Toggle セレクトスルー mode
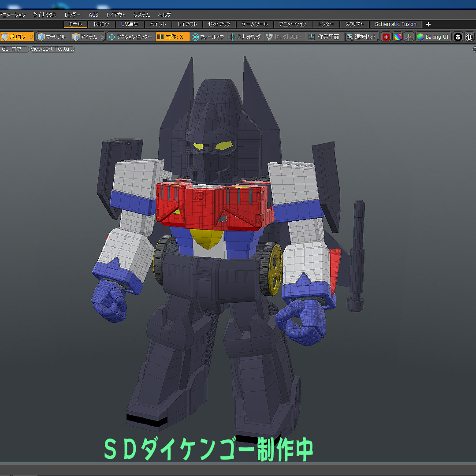 click(x=285, y=37)
